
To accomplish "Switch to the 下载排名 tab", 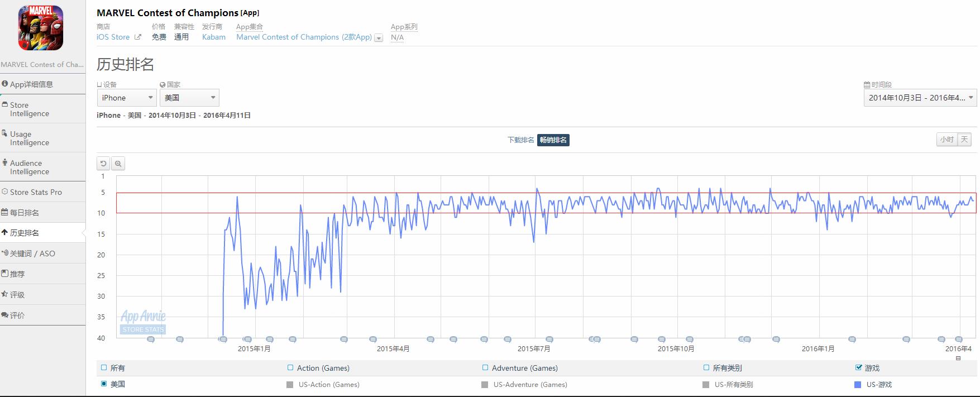I will click(520, 140).
